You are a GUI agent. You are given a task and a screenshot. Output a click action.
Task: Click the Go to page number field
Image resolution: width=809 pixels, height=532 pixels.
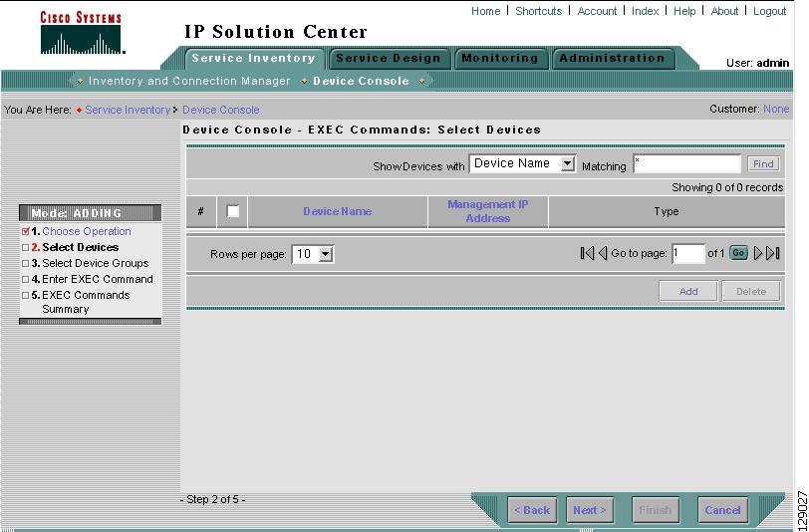tap(688, 253)
